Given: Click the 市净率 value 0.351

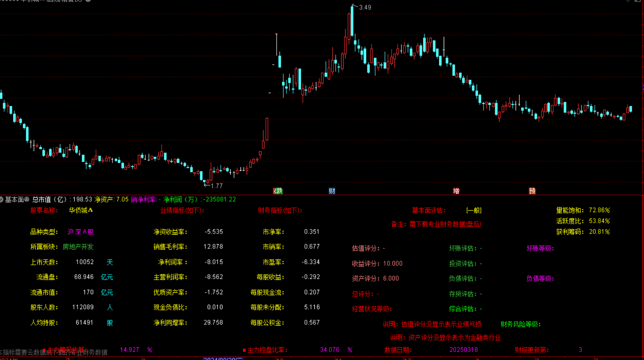Looking at the screenshot, I should point(312,232).
